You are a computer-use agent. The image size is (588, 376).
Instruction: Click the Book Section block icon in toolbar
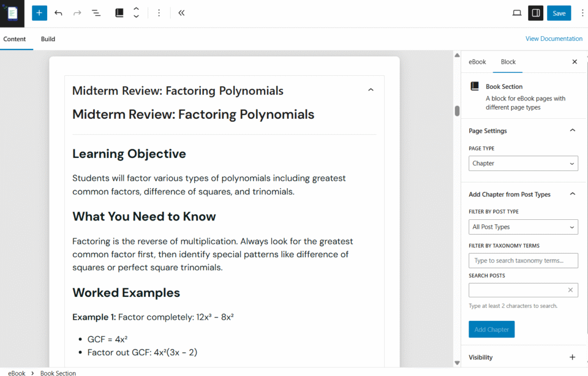119,13
